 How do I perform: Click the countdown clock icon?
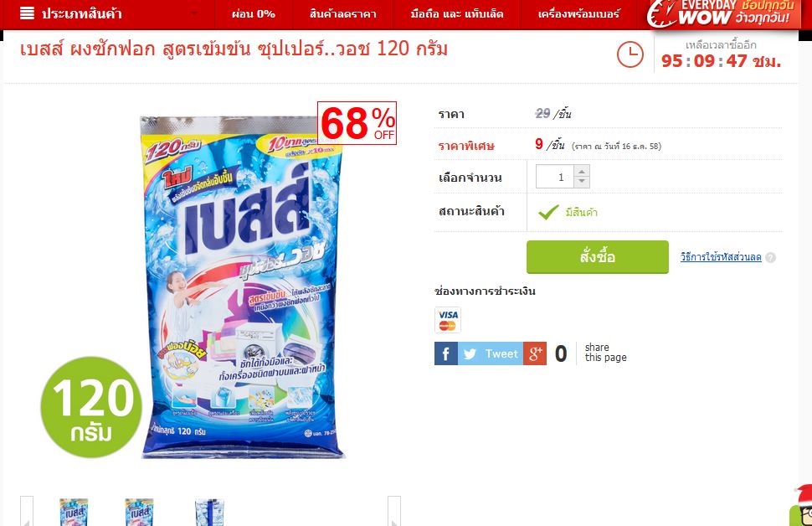[630, 54]
